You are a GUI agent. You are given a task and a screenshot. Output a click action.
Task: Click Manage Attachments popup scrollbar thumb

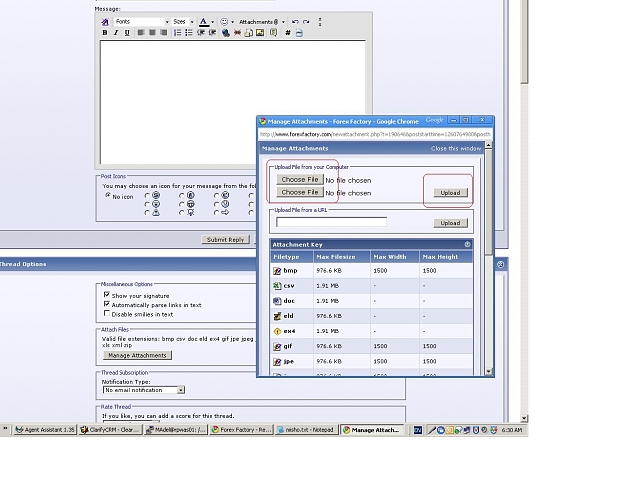click(489, 202)
